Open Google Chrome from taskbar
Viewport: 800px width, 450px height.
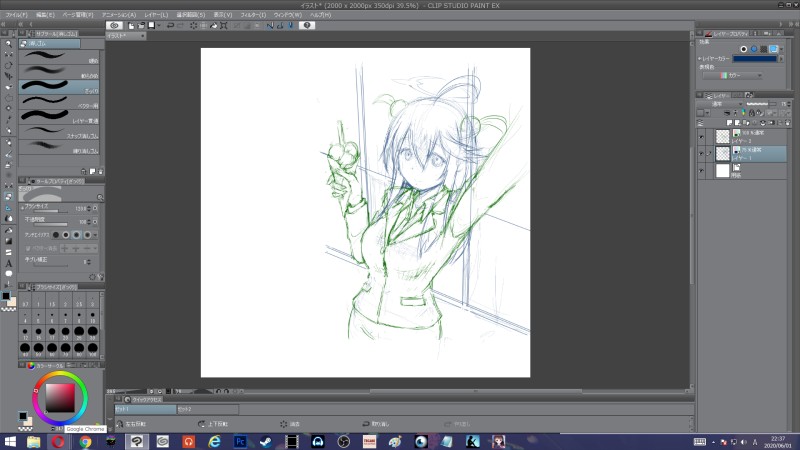[85, 441]
